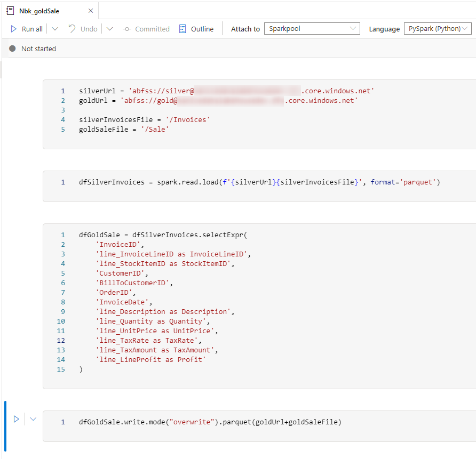This screenshot has width=476, height=459.
Task: Click the 'OrderID' code line
Action: coord(115,293)
